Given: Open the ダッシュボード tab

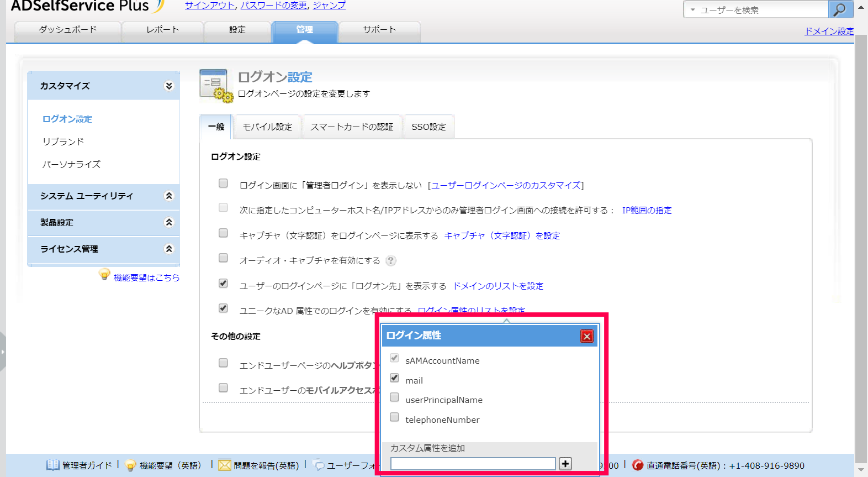Looking at the screenshot, I should [x=68, y=30].
